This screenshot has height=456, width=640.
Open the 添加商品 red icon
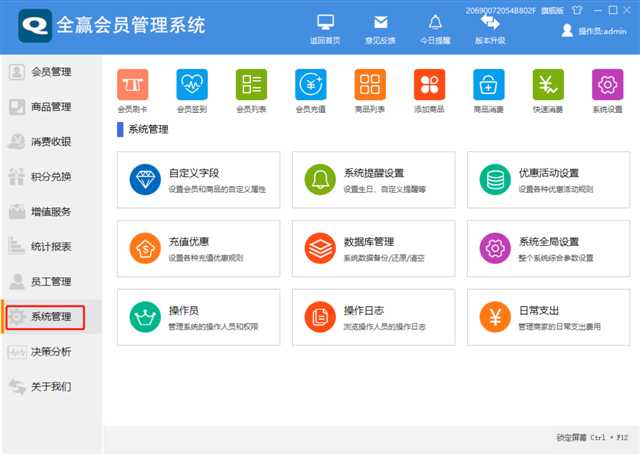coord(429,85)
